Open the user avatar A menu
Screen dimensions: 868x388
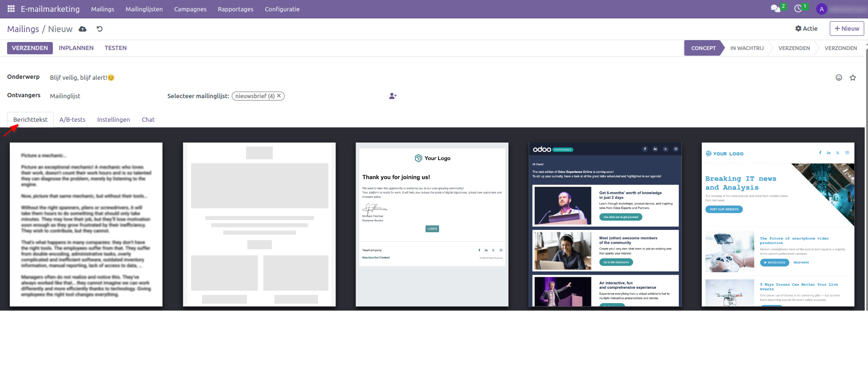click(822, 9)
